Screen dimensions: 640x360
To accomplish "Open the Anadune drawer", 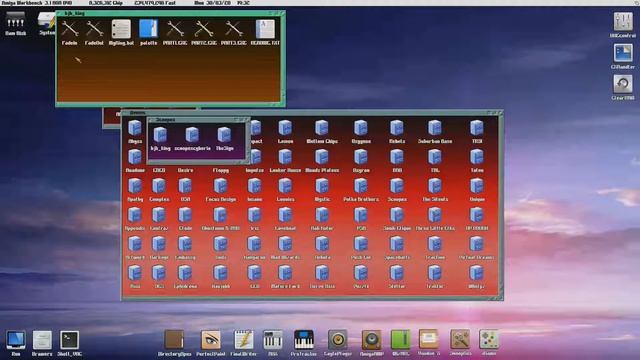I will [x=135, y=157].
